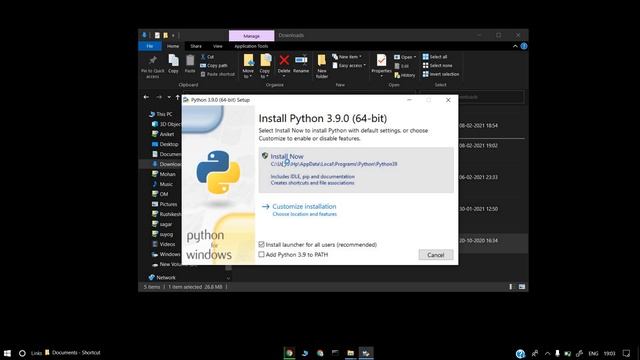The width and height of the screenshot is (640, 360).
Task: Click Pin to Quick access in File Explorer
Action: (x=153, y=67)
